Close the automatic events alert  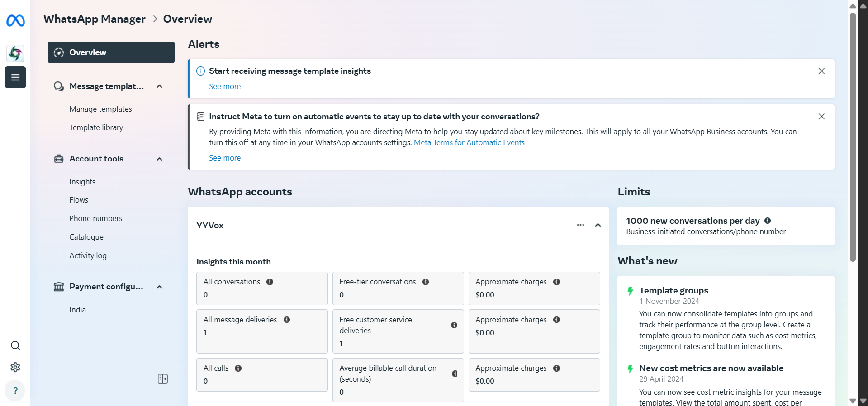tap(821, 117)
